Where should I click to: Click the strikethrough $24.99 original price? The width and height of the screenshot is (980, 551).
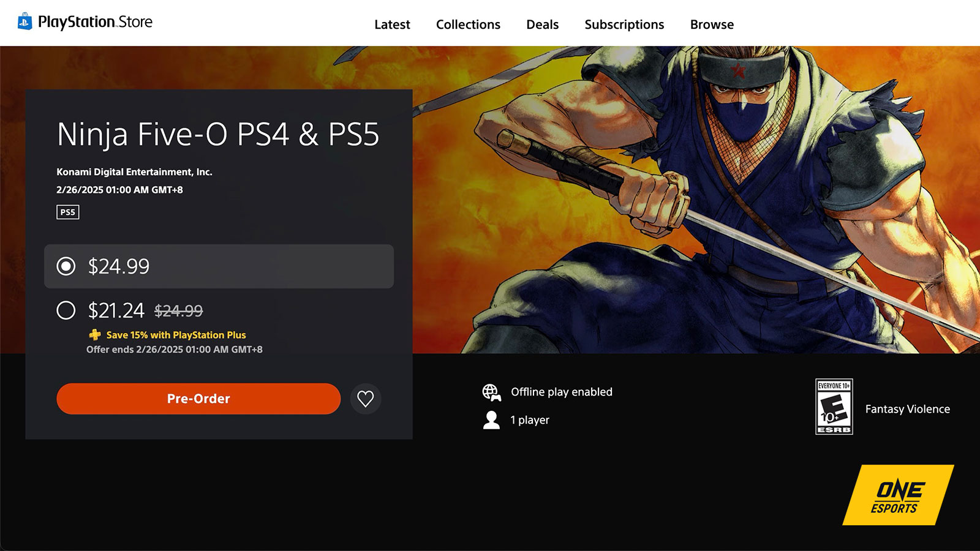pyautogui.click(x=178, y=311)
